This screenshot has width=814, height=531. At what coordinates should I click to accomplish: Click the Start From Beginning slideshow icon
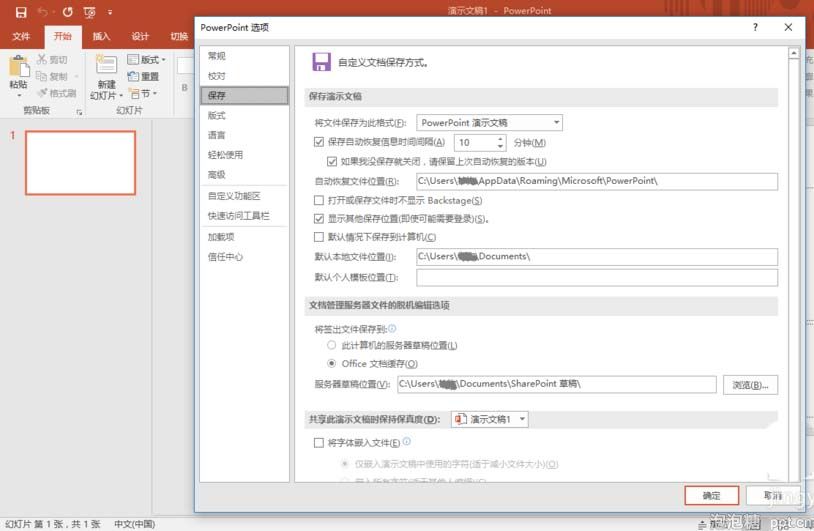click(90, 12)
